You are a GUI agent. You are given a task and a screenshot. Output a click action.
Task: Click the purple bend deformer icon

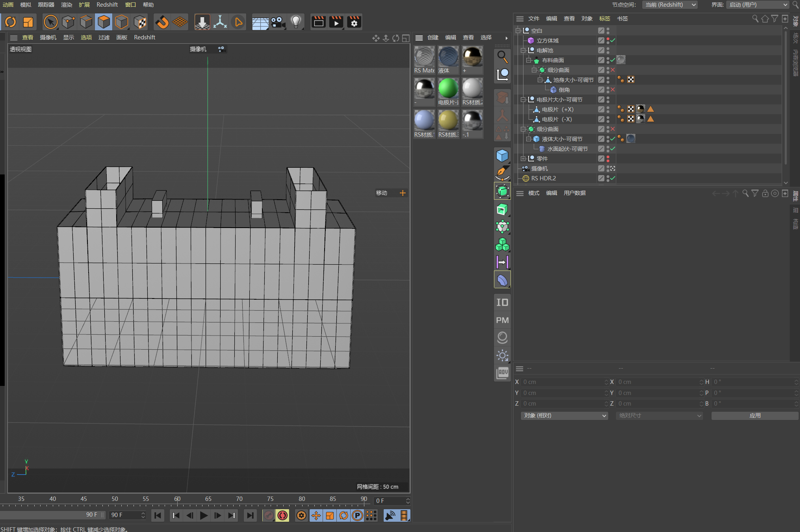coord(502,280)
